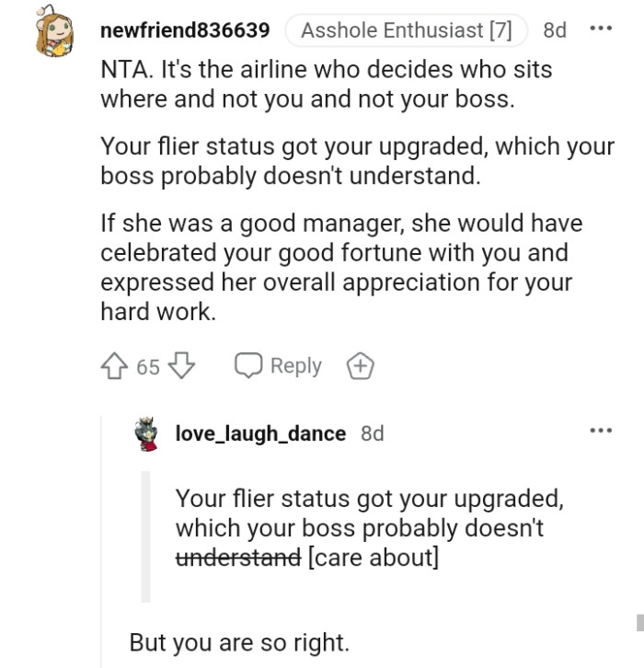Image resolution: width=644 pixels, height=668 pixels.
Task: Click the Asshole Enthusiast [7] flair
Action: [x=406, y=30]
